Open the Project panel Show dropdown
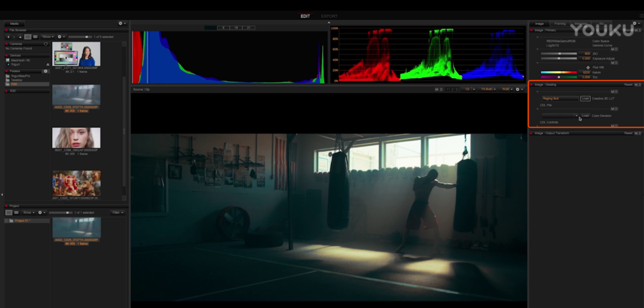The height and width of the screenshot is (308, 644). pos(29,212)
